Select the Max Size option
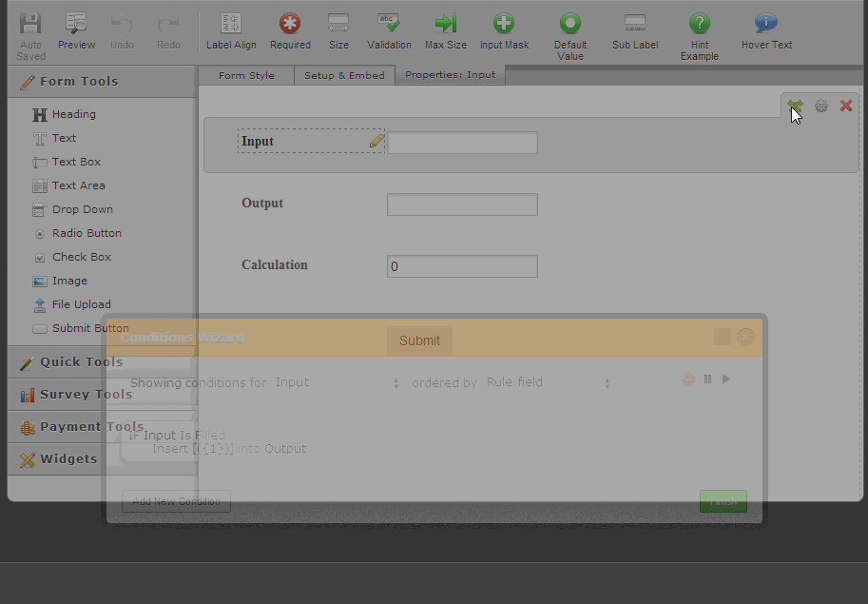 [x=445, y=30]
